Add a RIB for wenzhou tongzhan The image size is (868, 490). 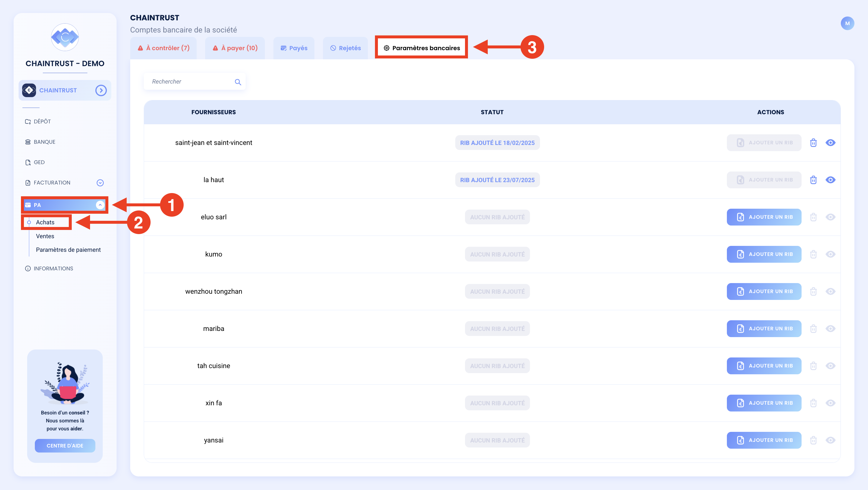[x=764, y=292]
